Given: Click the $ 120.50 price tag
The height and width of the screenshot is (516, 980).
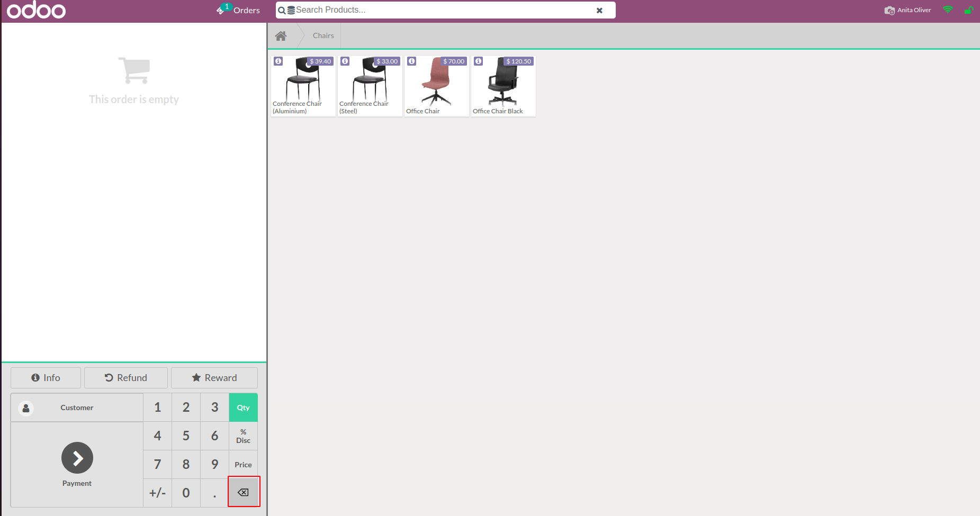Looking at the screenshot, I should tap(518, 61).
